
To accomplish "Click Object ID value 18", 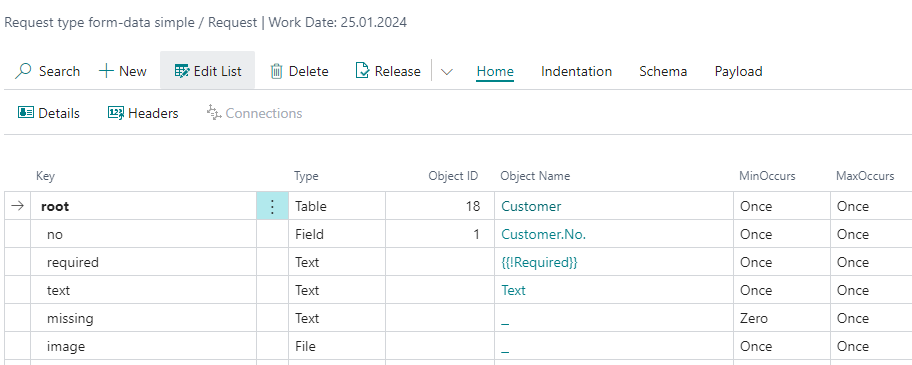I will pyautogui.click(x=440, y=206).
